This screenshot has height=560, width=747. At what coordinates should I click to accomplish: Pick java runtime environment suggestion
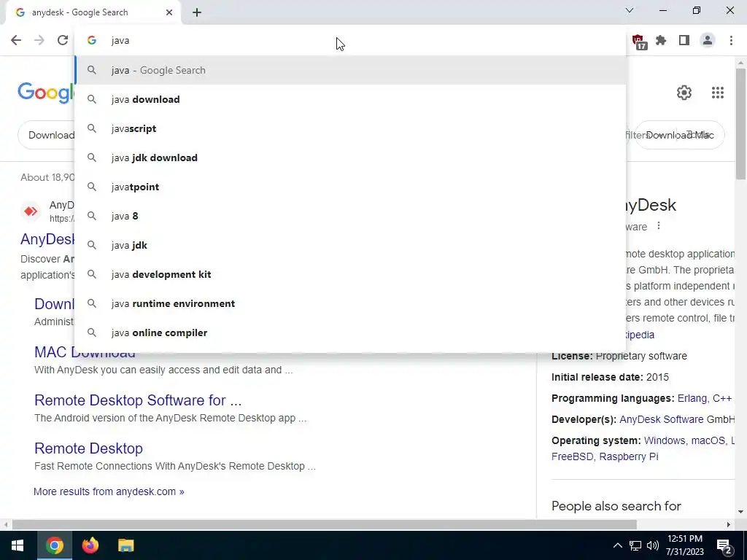coord(350,303)
